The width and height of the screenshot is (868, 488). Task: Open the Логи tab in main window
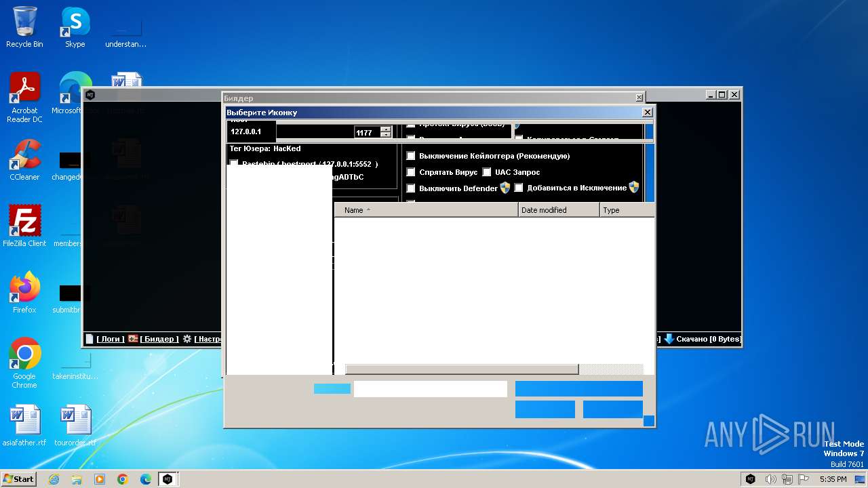point(110,339)
